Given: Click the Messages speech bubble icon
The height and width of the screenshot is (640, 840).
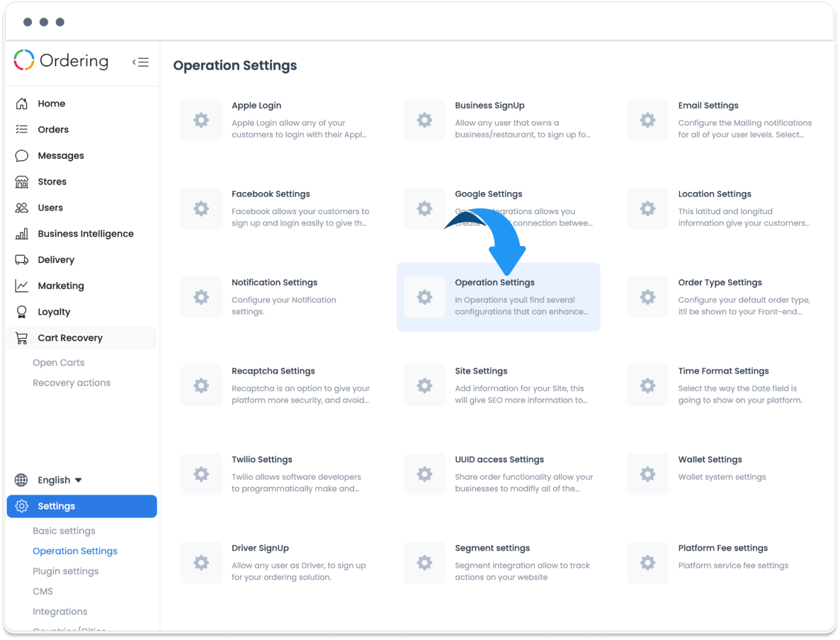Looking at the screenshot, I should (21, 155).
